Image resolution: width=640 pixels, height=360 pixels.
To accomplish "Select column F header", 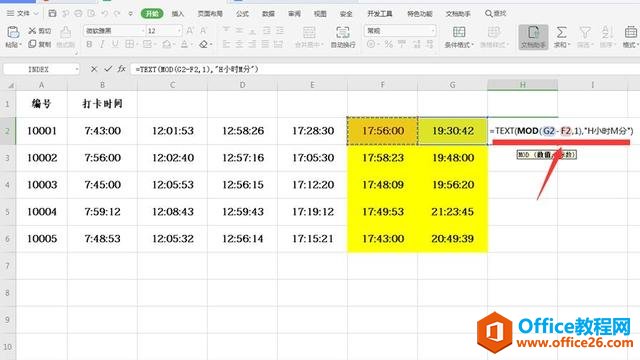I will coord(382,85).
